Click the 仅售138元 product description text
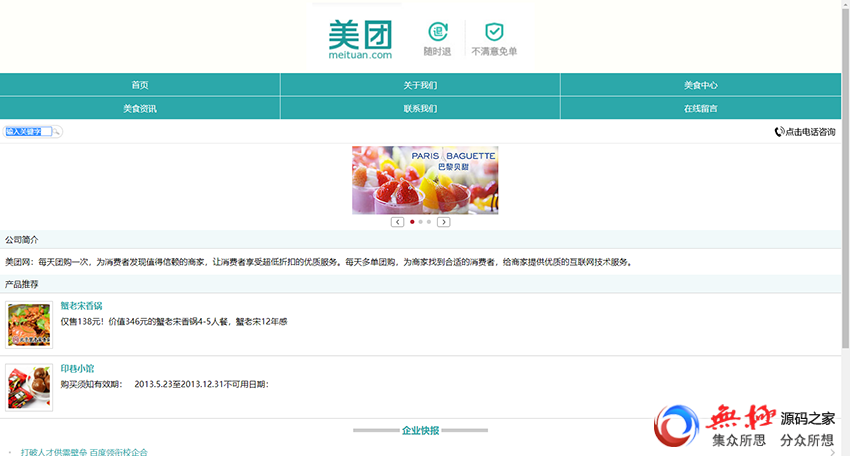 pos(173,322)
